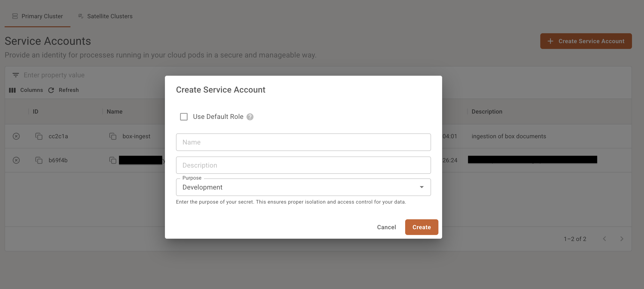Click the help icon beside Use Default Role
Screen dimensions: 644x289
(250, 117)
